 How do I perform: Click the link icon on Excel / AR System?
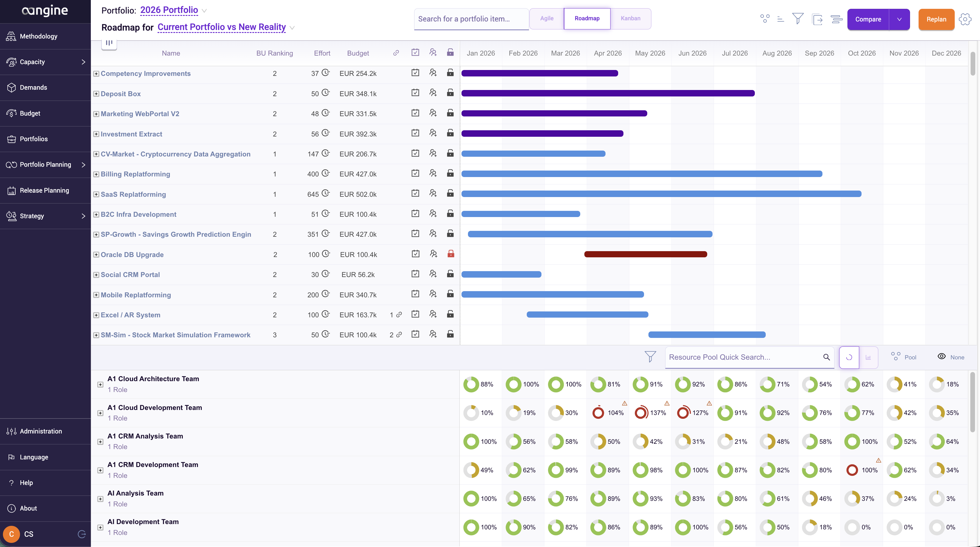[x=399, y=315]
